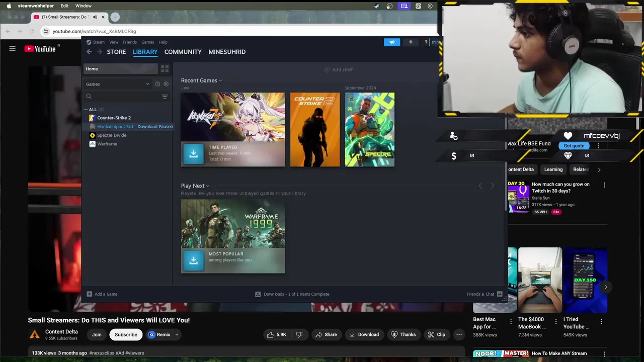644x362 pixels.
Task: Open Downloads status in Steam footer
Action: tap(292, 294)
